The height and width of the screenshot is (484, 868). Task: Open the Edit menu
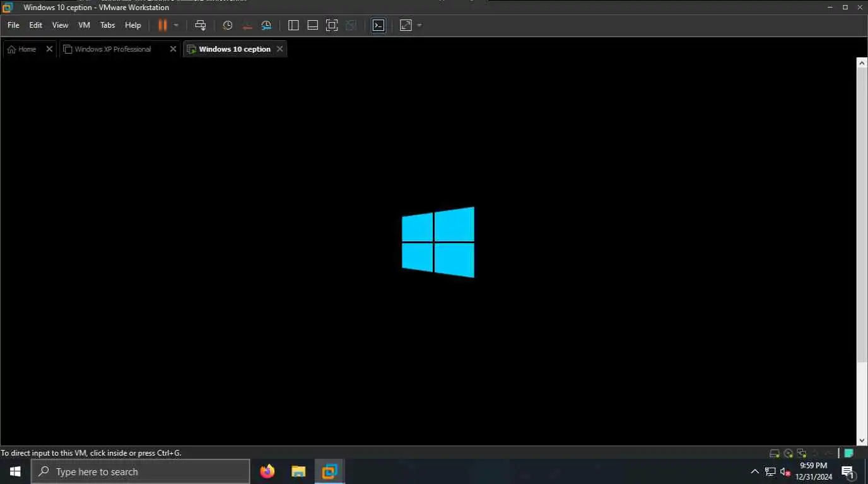point(35,25)
